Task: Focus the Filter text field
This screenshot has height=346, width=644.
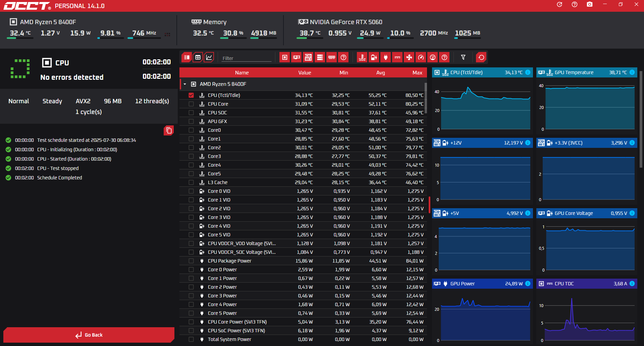Action: (247, 58)
